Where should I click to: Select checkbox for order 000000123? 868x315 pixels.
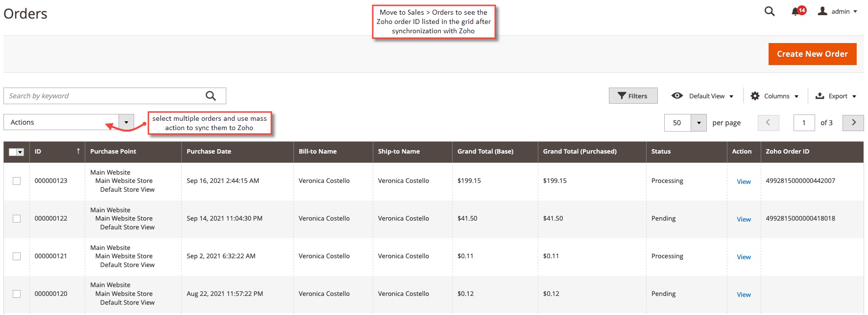[17, 181]
